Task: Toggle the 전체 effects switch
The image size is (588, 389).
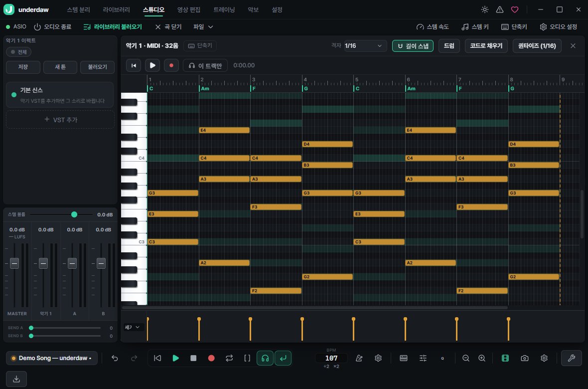Action: click(x=18, y=52)
